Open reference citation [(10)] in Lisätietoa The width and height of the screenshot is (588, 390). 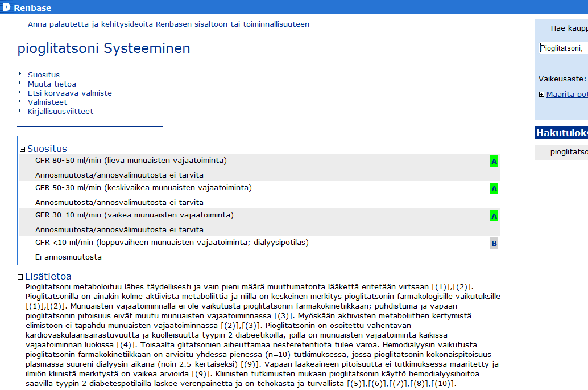point(444,384)
